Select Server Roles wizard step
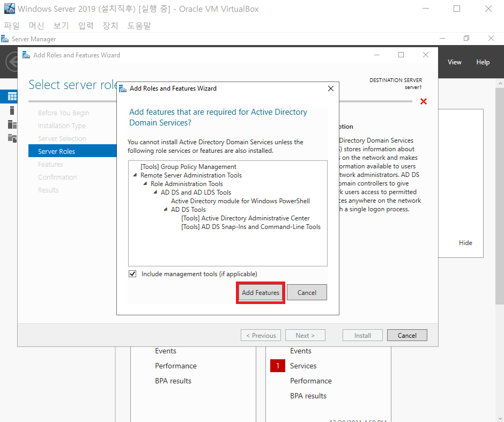The width and height of the screenshot is (504, 422). point(72,151)
